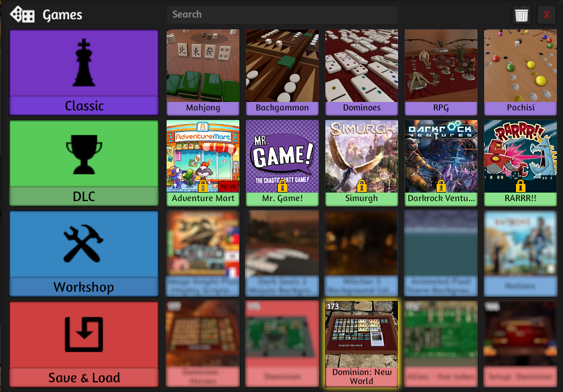Click the 173 save slot number
The height and width of the screenshot is (392, 563).
click(x=332, y=306)
